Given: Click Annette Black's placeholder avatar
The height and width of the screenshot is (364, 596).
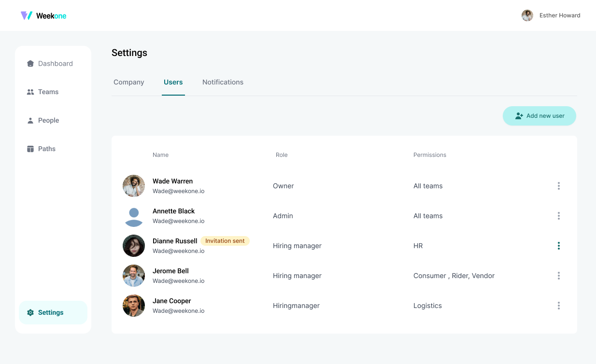Looking at the screenshot, I should [134, 216].
